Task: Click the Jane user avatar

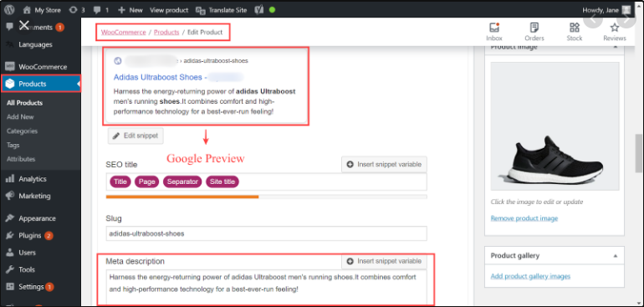Action: pos(626,10)
